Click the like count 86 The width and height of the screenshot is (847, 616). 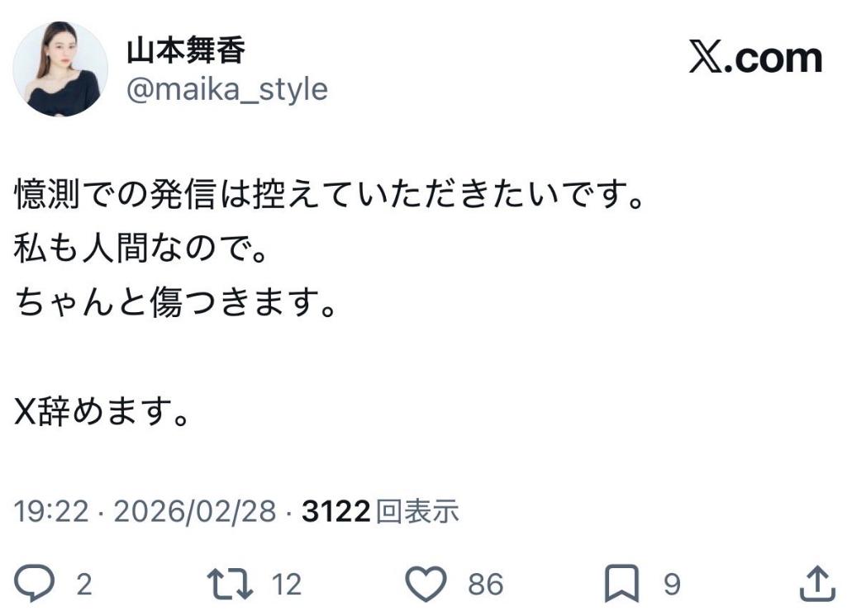pyautogui.click(x=485, y=585)
